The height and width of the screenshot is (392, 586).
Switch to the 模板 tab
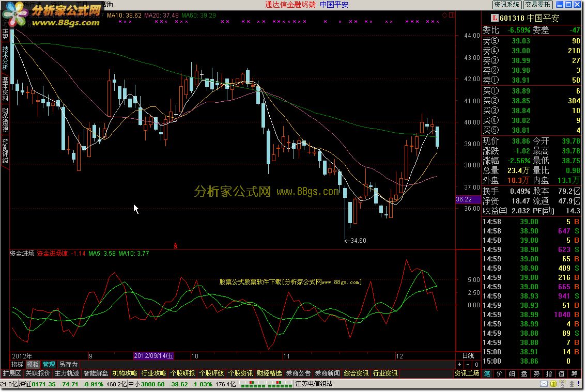pos(33,364)
